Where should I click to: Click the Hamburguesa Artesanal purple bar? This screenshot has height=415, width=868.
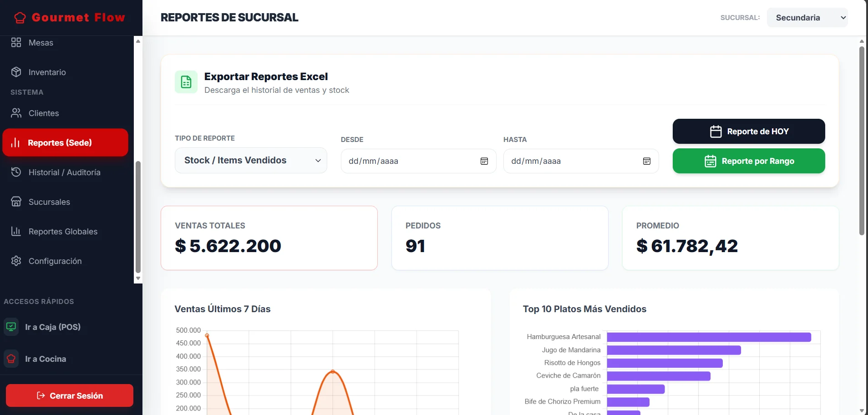709,337
